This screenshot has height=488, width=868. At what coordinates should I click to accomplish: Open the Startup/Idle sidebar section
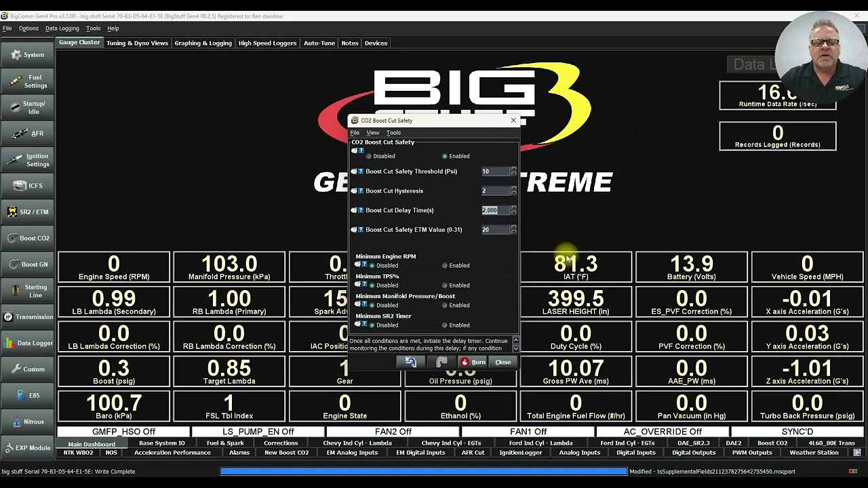28,107
